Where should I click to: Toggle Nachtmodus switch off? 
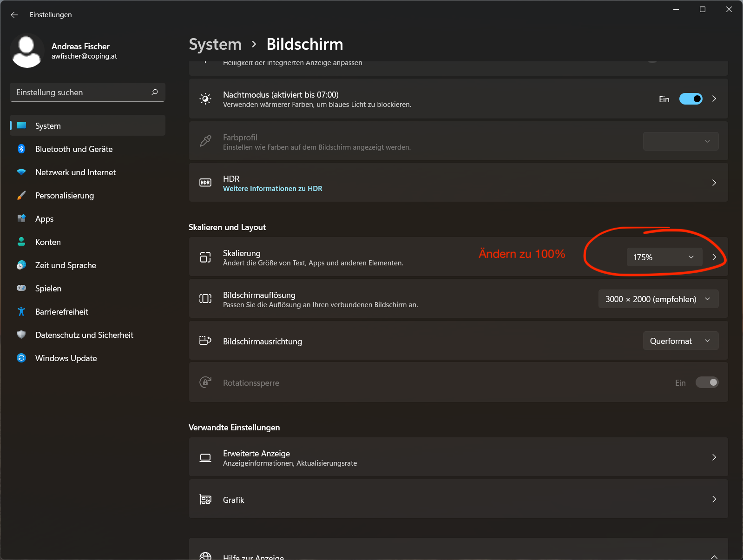point(691,99)
